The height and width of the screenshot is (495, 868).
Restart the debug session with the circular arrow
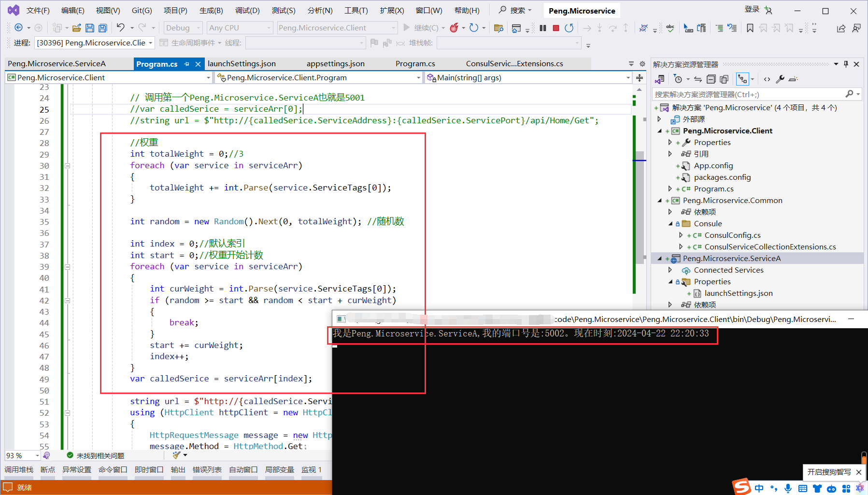pos(569,28)
